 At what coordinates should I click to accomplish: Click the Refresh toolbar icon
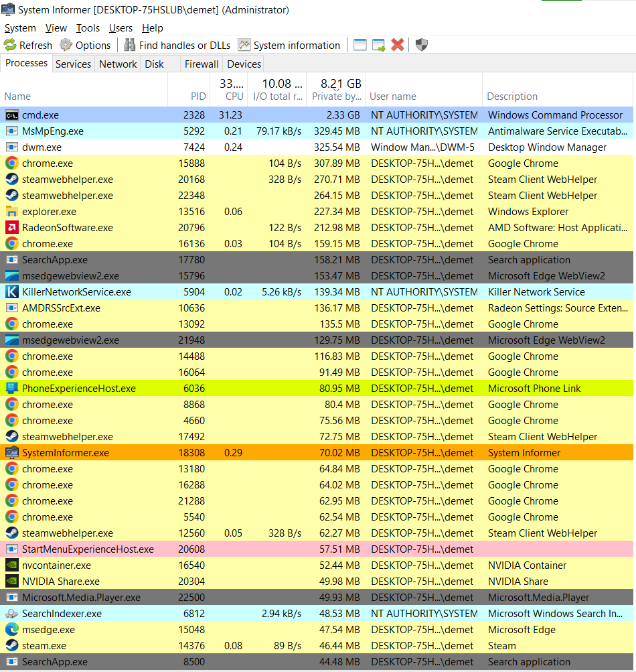click(x=9, y=45)
